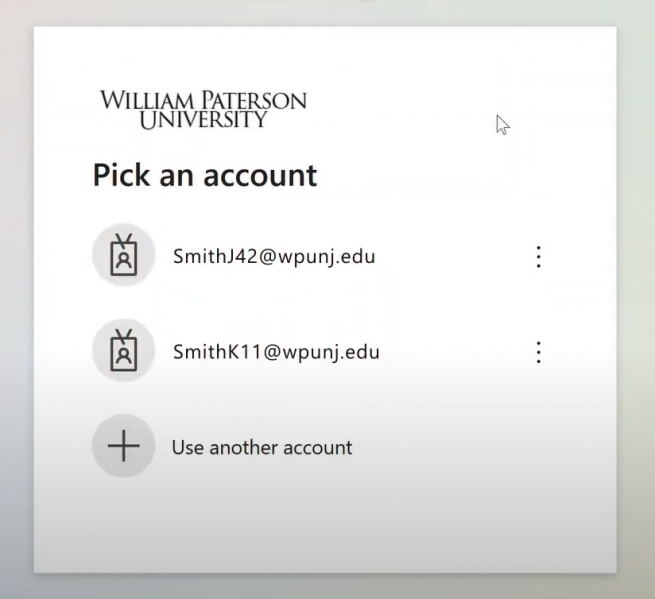The height and width of the screenshot is (599, 655).
Task: Choose the Use another account text
Action: [x=262, y=447]
